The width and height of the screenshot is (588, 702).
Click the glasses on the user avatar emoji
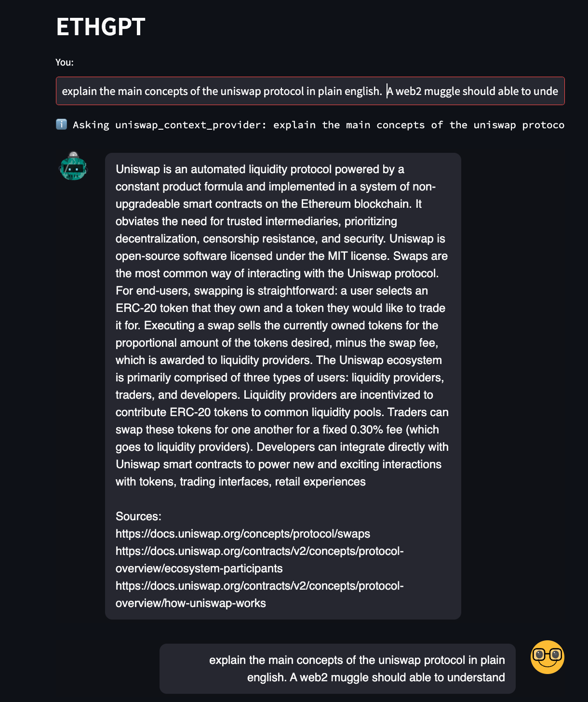[547, 654]
